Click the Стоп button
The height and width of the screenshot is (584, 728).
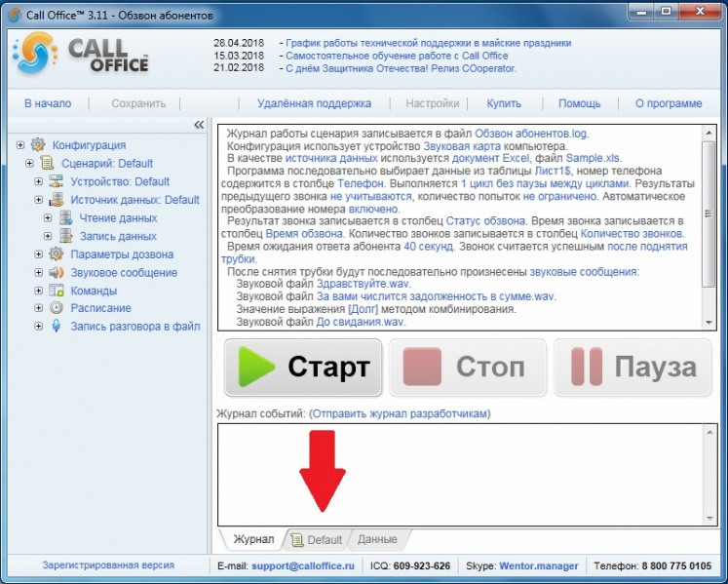click(468, 368)
